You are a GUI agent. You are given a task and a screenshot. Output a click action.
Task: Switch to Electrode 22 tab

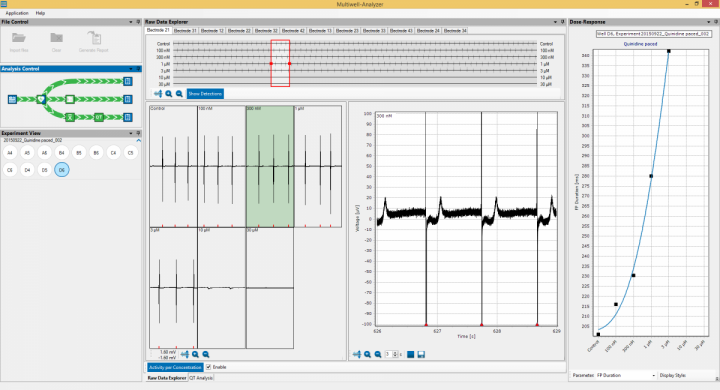coord(239,30)
